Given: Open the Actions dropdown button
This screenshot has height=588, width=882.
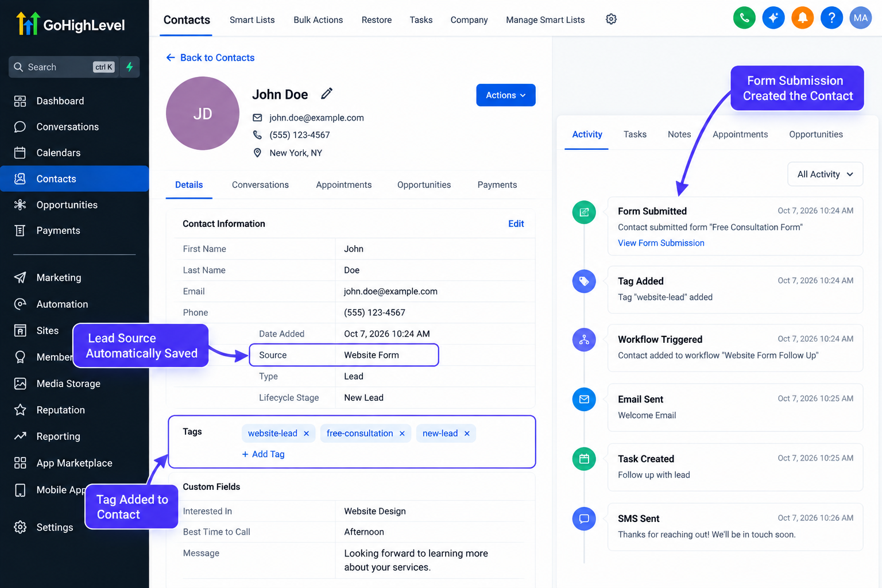Looking at the screenshot, I should coord(506,95).
